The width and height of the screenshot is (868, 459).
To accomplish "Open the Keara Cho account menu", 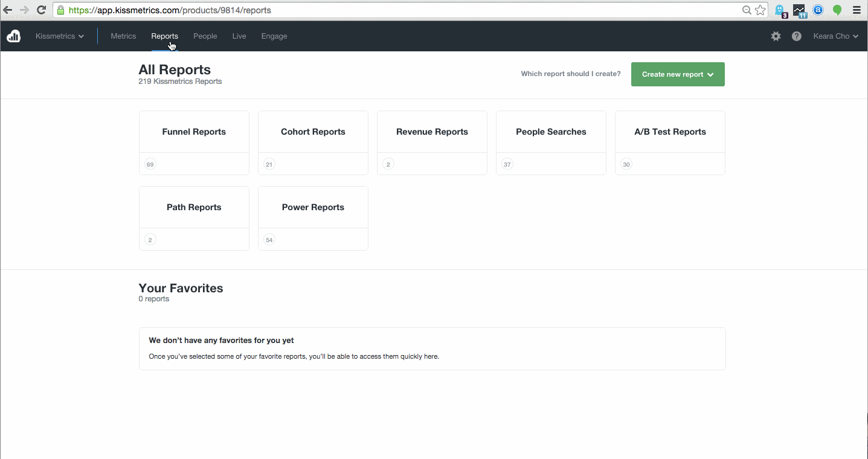I will pos(836,36).
